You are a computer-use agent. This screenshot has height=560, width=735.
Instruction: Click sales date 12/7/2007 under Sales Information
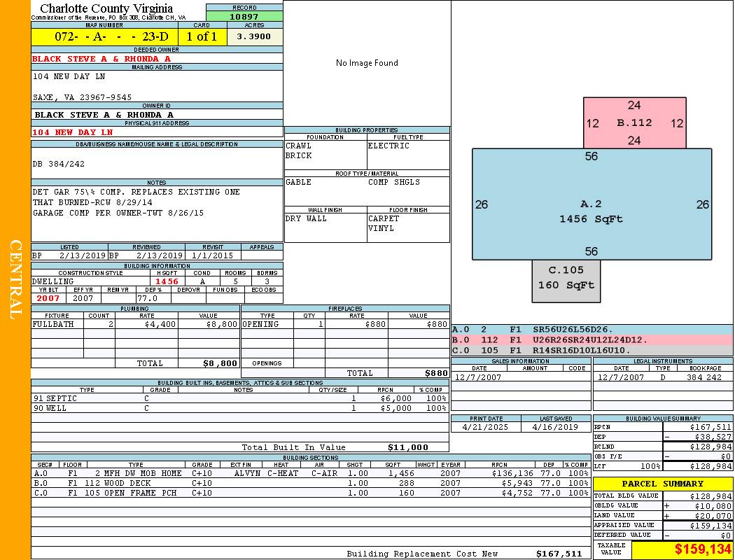pos(477,377)
